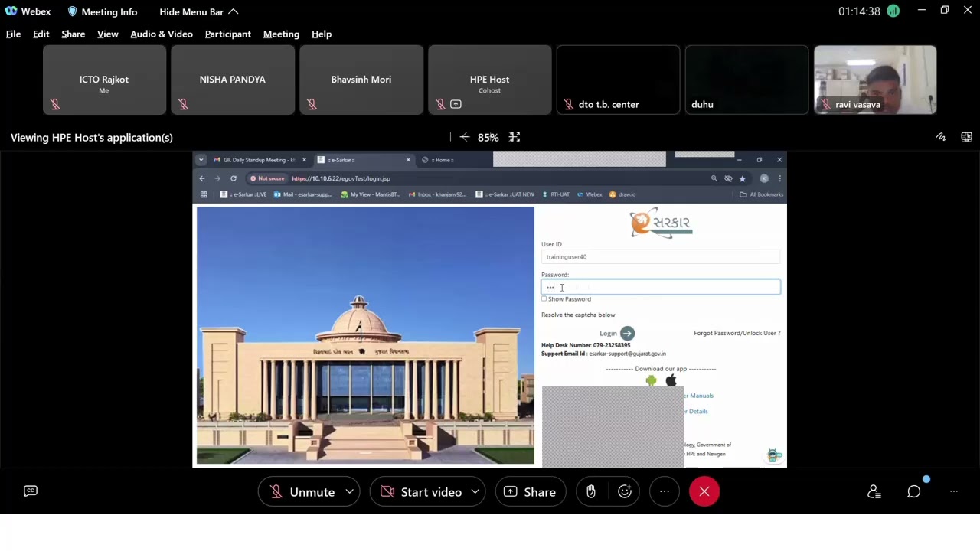Click Meeting Info shield button
Image resolution: width=980 pixels, height=551 pixels.
tap(103, 11)
